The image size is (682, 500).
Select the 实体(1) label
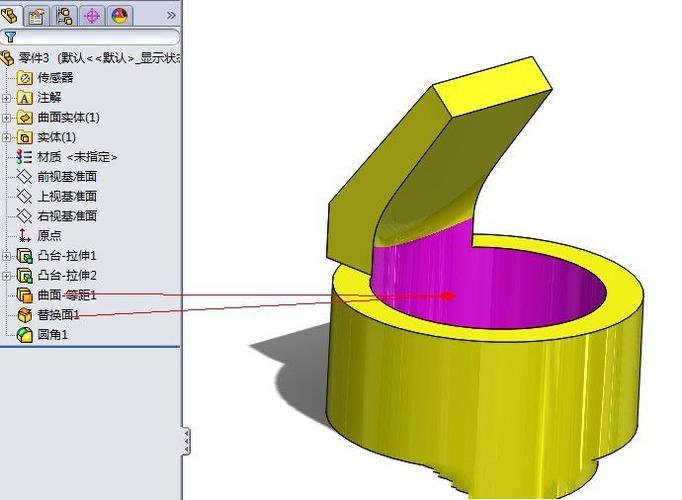pos(57,137)
